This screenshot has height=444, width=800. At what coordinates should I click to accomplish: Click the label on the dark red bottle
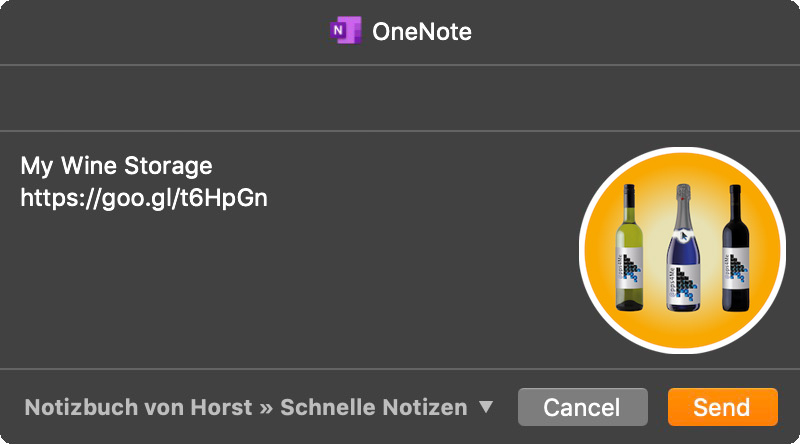pyautogui.click(x=736, y=269)
